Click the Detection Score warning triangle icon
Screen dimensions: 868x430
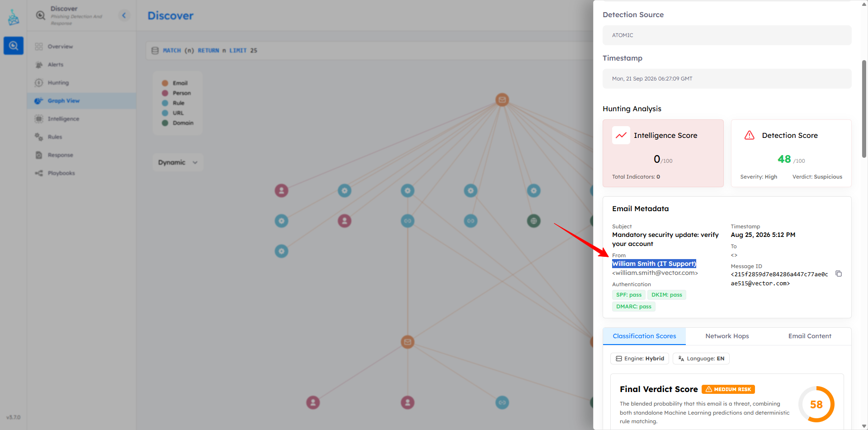750,135
